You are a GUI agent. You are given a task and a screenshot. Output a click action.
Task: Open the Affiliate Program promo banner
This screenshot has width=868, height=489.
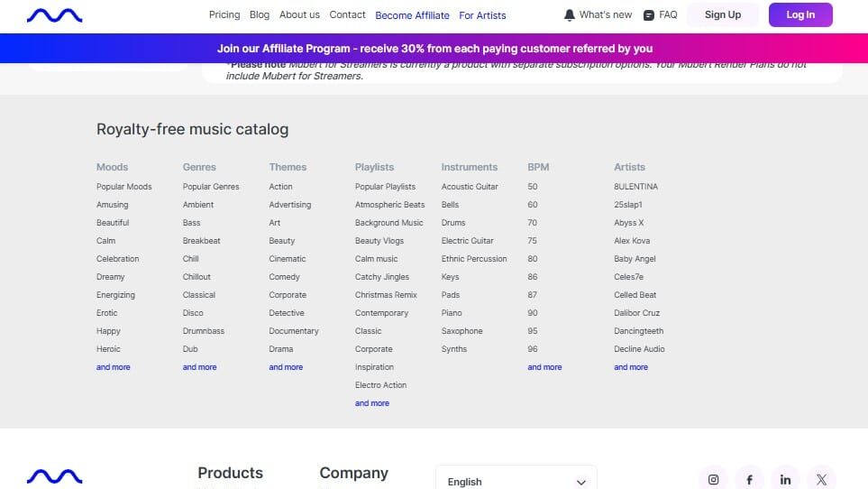pos(434,49)
